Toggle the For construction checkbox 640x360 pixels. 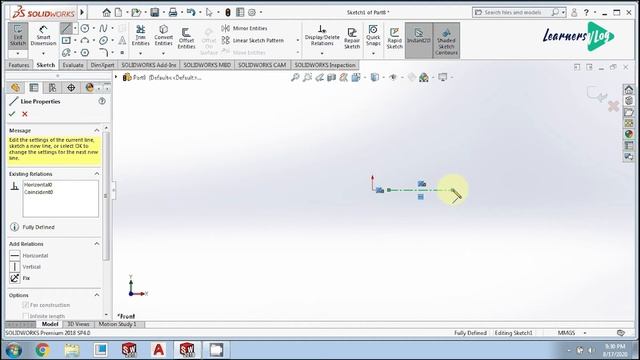point(25,305)
